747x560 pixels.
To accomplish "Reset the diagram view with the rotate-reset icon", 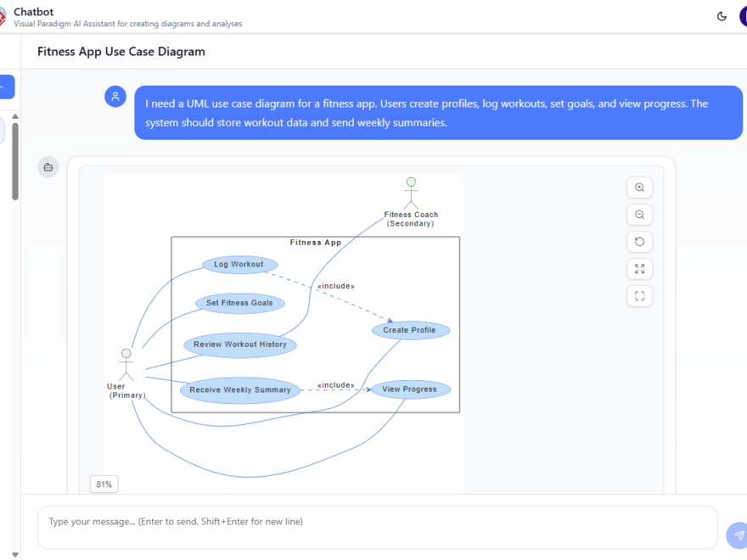I will coord(639,241).
